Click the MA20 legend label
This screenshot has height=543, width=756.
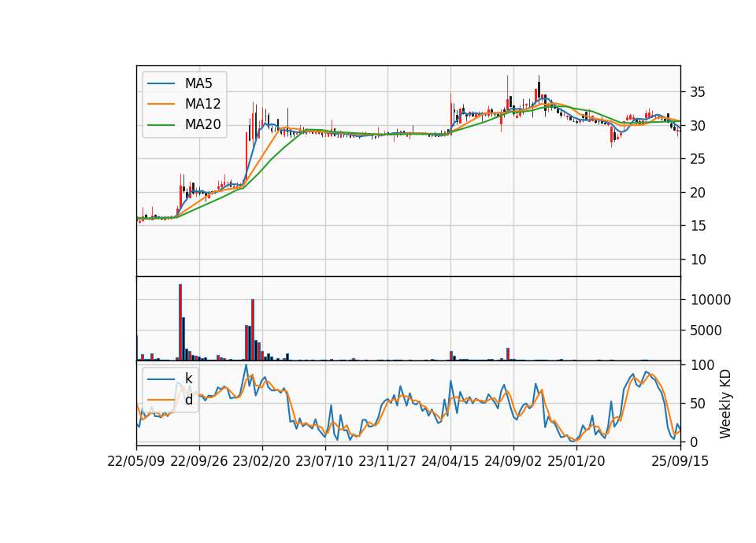tap(202, 125)
